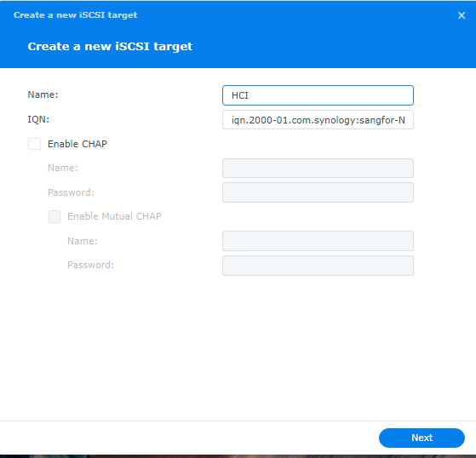The image size is (476, 458).
Task: Click the large Create a new iSCSI target heading
Action: [110, 47]
